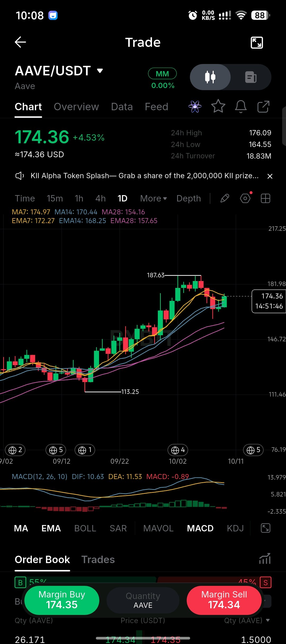Switch to the Data tab

[122, 107]
